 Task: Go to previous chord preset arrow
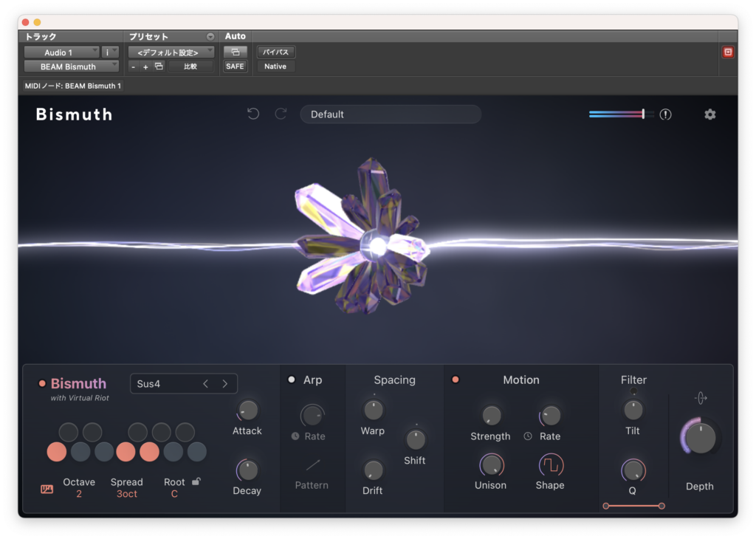click(206, 384)
